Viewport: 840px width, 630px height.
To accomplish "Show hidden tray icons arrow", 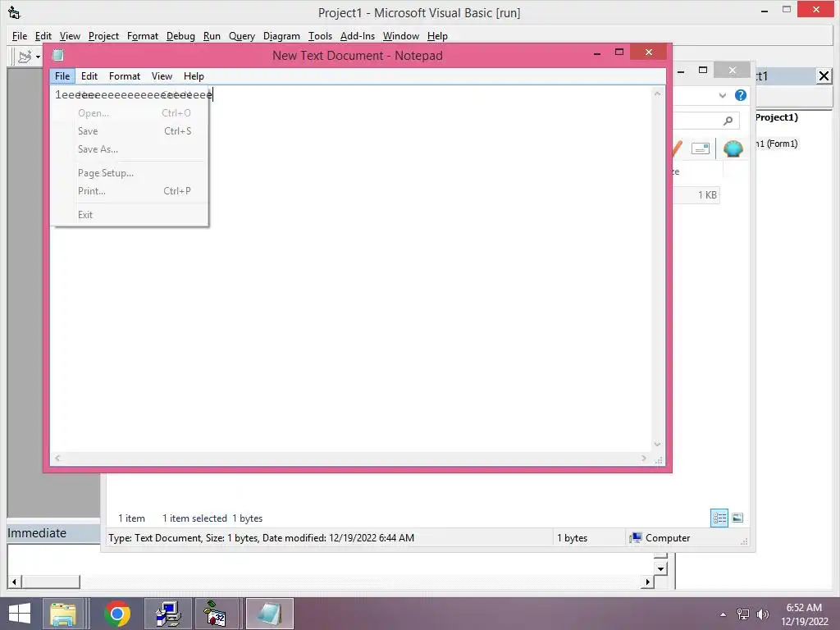I will 724,614.
